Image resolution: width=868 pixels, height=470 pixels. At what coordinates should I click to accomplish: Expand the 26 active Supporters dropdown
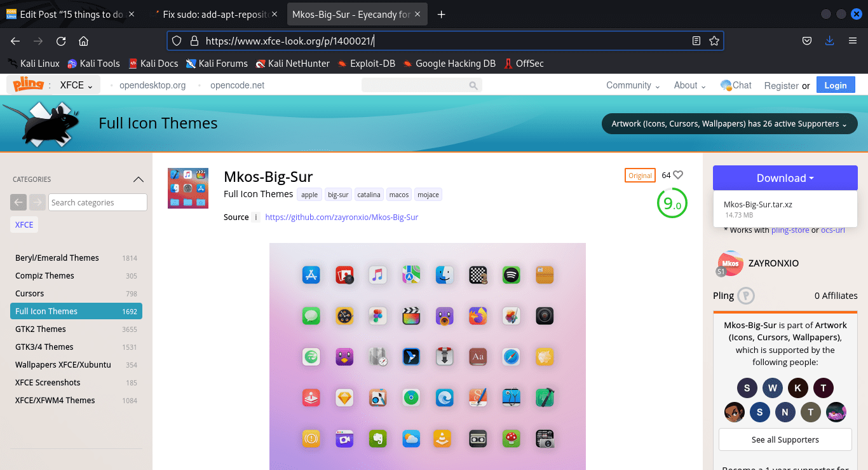click(729, 124)
